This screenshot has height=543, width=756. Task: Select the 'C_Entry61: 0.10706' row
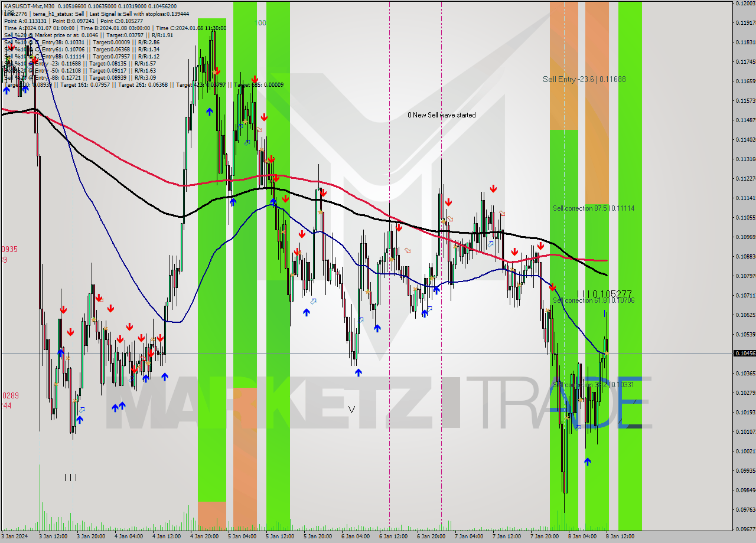82,49
